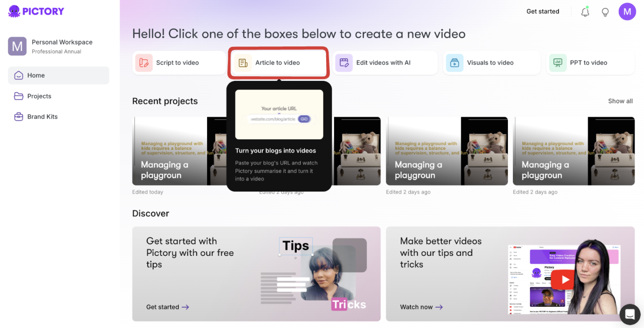
Task: Click the arrow next to Get started link
Action: click(185, 307)
